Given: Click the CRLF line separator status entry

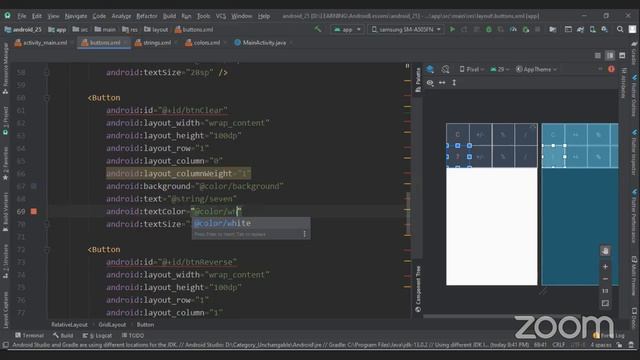Looking at the screenshot, I should (x=559, y=345).
